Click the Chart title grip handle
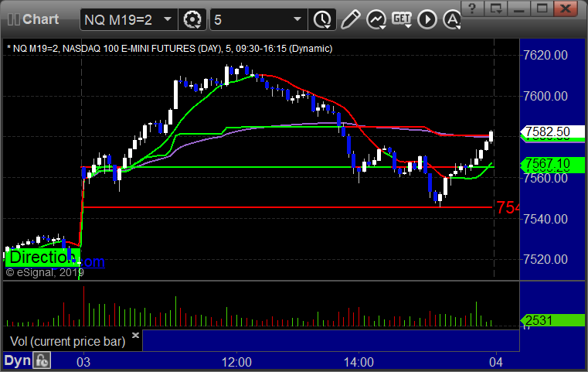Image resolution: width=588 pixels, height=372 pixels. pyautogui.click(x=13, y=19)
